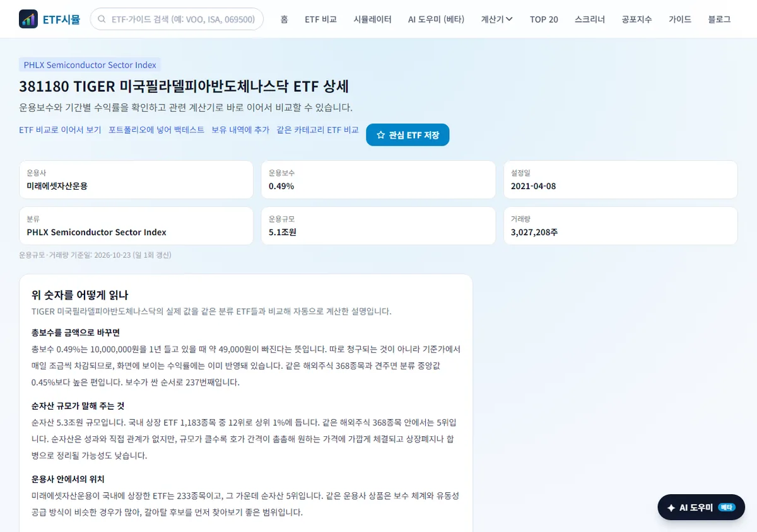Click the ETF시뮬 chart logo icon
This screenshot has width=757, height=532.
coord(28,19)
